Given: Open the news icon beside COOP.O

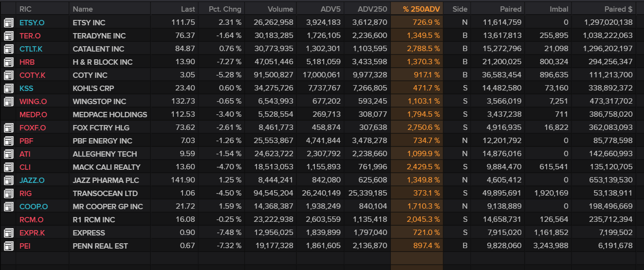Looking at the screenshot, I should tap(8, 206).
